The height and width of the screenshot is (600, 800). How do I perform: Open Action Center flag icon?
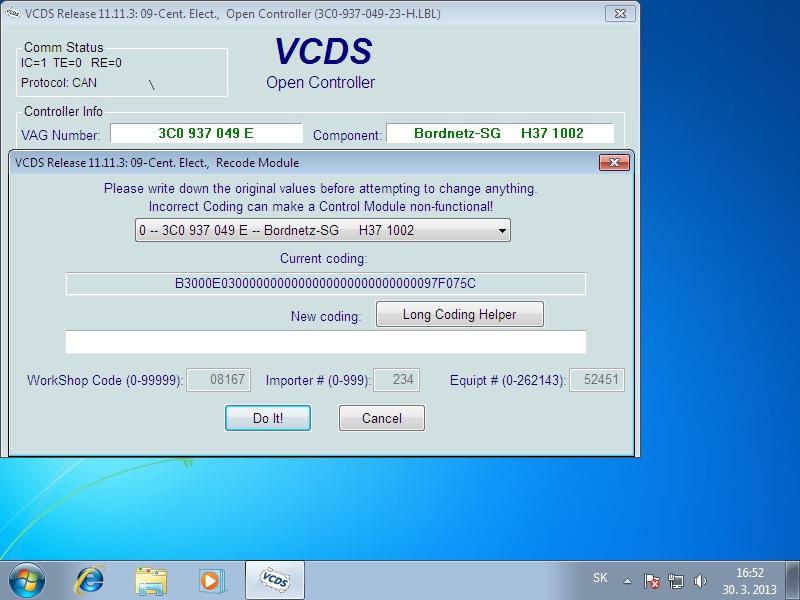[652, 581]
